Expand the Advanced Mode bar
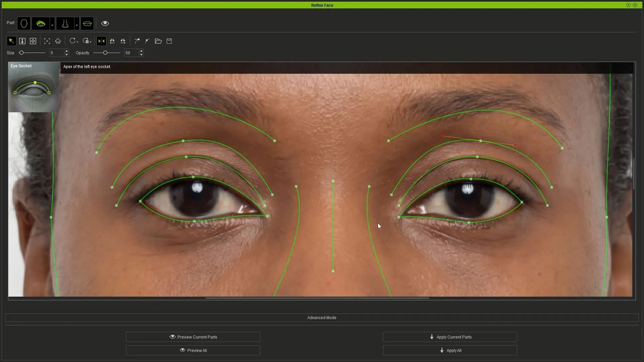 coord(322,317)
